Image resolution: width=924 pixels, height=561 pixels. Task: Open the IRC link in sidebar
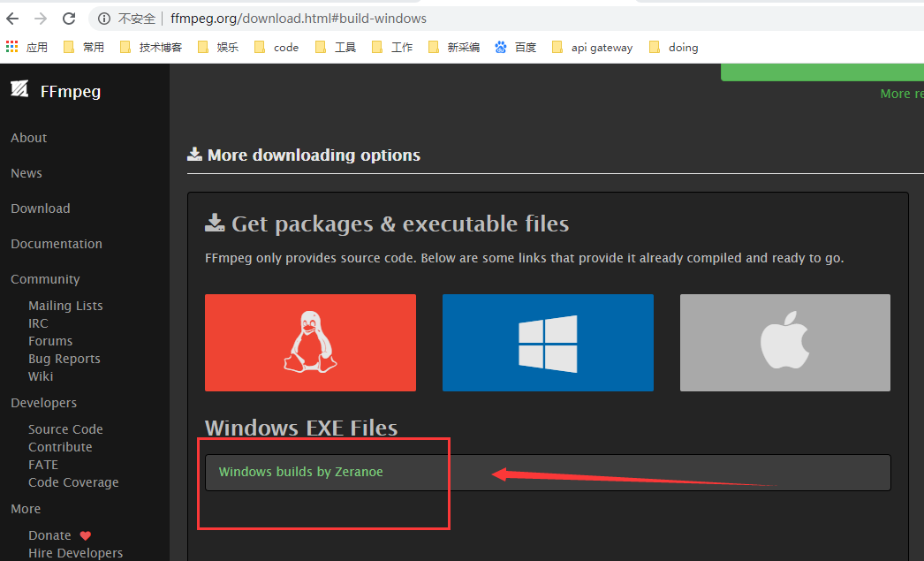tap(38, 323)
